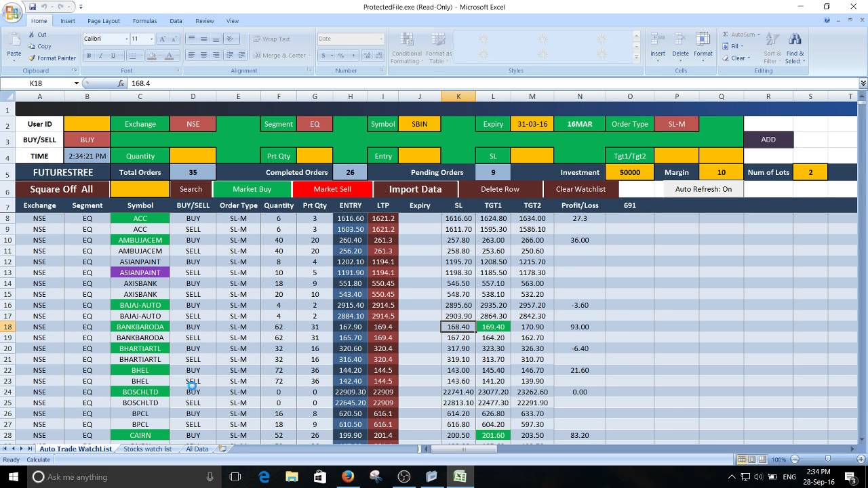Switch to Stocks watch list sheet tab

[x=147, y=449]
